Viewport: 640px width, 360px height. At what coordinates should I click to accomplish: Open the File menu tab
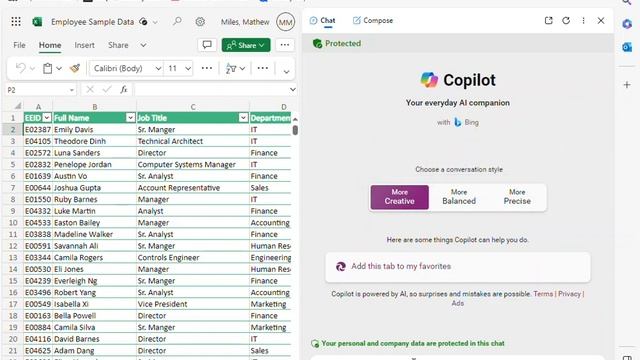pos(19,45)
